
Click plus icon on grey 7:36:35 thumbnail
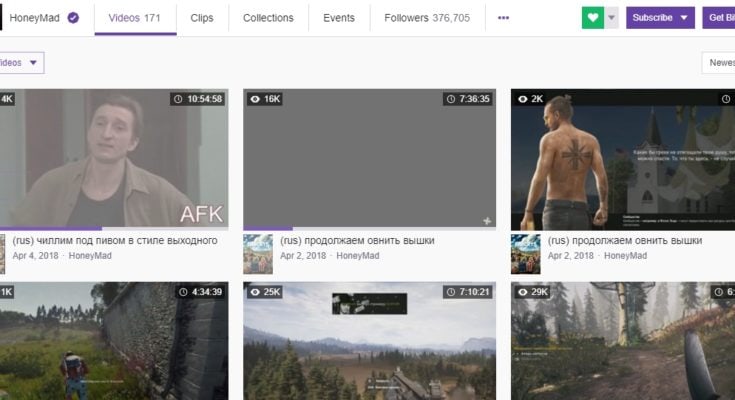[x=487, y=221]
